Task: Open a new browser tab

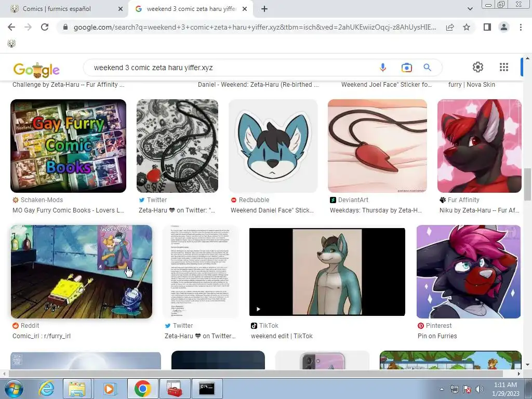Action: 264,9
